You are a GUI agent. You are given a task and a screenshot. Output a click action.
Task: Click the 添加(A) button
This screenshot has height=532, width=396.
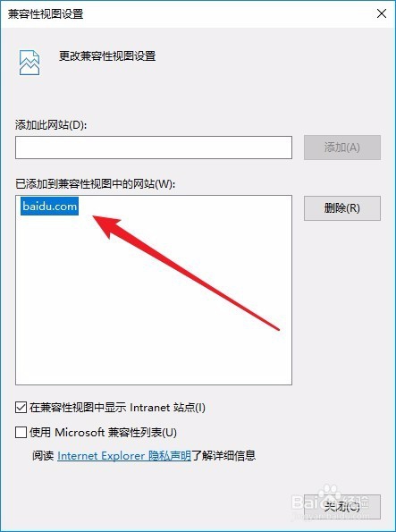342,148
